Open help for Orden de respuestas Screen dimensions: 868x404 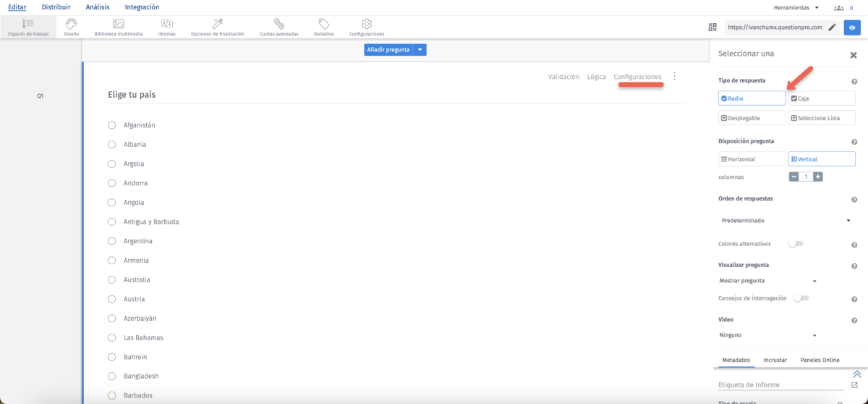point(854,200)
